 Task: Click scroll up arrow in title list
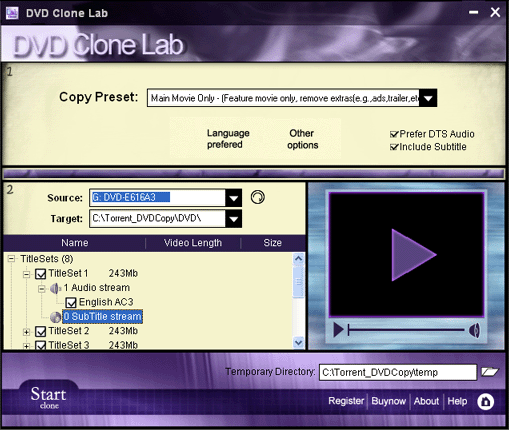click(298, 259)
